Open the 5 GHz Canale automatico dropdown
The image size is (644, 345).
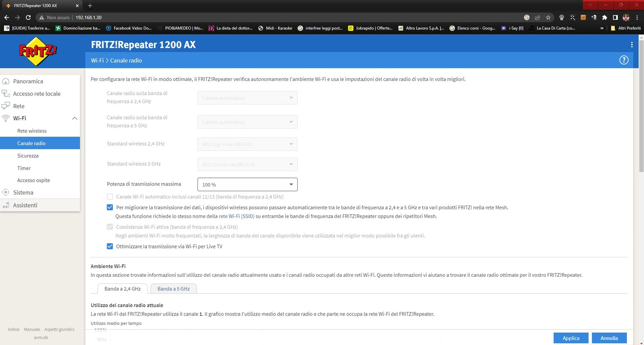(247, 122)
